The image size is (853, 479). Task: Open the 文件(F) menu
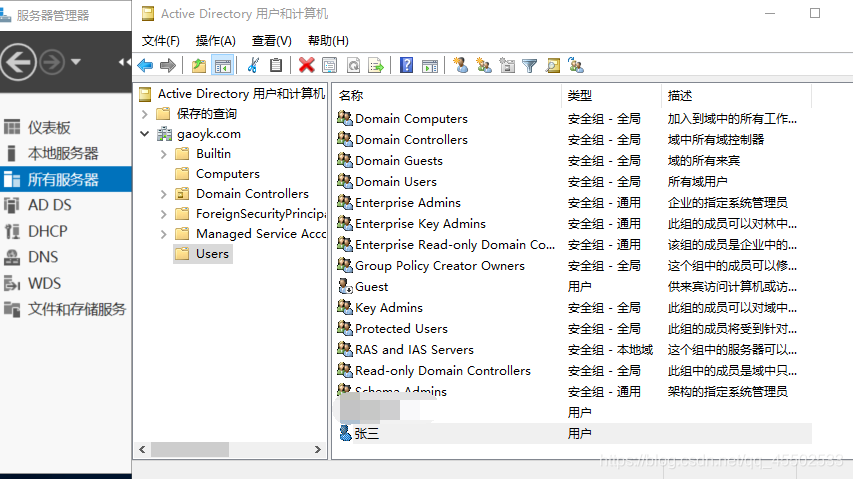click(x=160, y=41)
